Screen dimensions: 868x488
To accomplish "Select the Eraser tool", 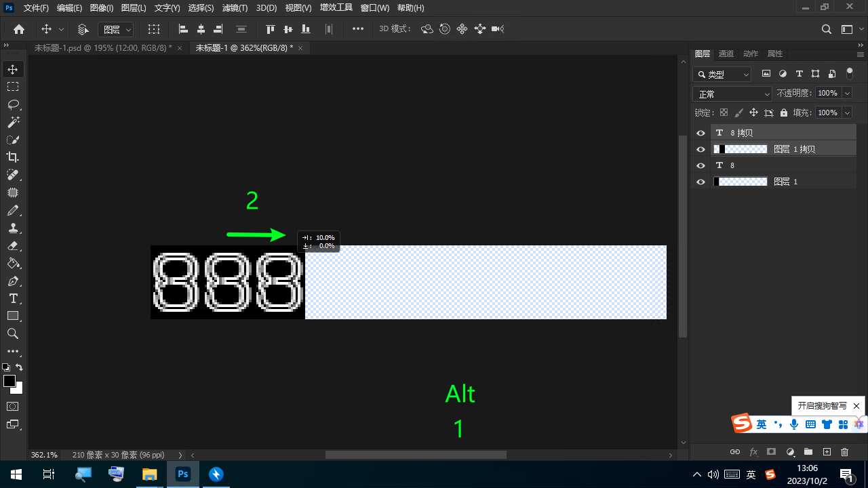I will tap(13, 245).
